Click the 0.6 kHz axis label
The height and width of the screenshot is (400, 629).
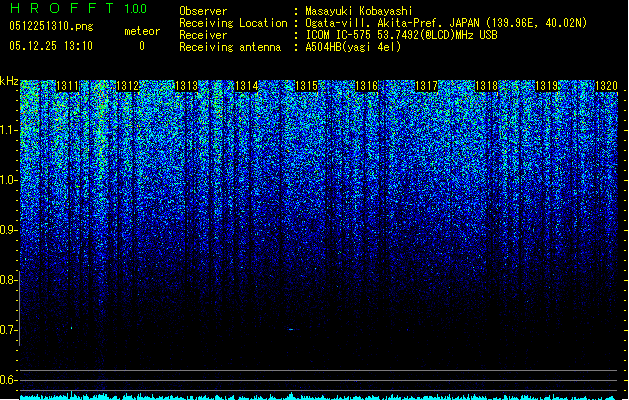click(x=8, y=380)
